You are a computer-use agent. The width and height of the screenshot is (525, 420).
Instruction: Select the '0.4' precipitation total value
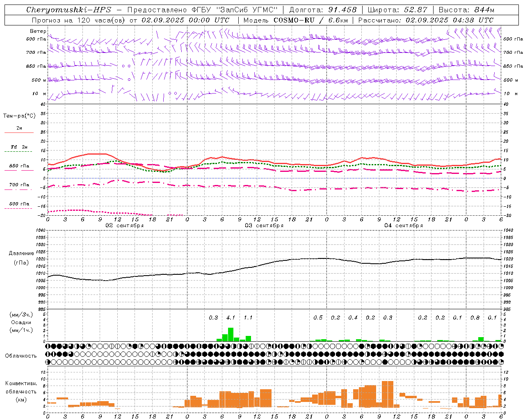click(x=353, y=318)
